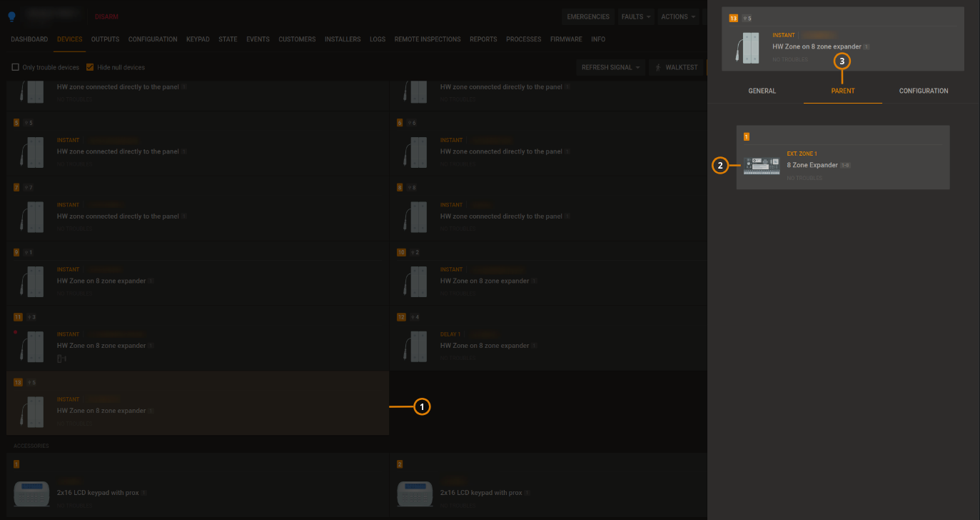Open the ACTIONS dropdown
Viewport: 980px width, 520px height.
pyautogui.click(x=677, y=16)
